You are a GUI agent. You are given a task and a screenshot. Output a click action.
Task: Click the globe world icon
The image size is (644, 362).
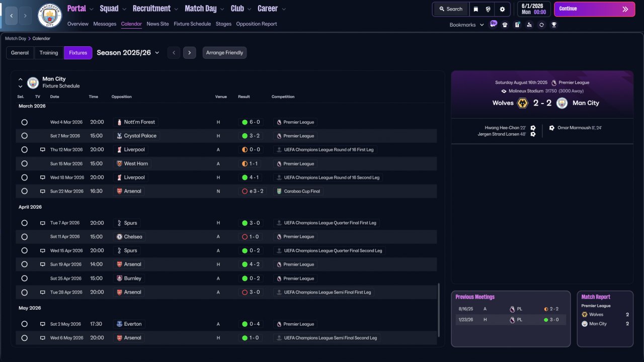pos(488,9)
